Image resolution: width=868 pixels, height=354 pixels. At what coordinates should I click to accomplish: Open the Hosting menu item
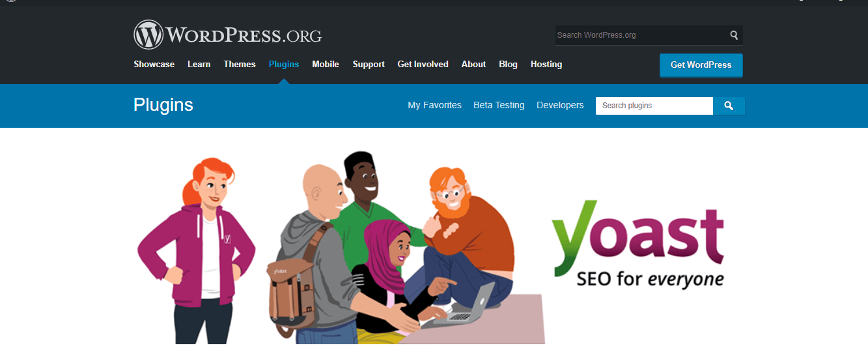tap(546, 64)
